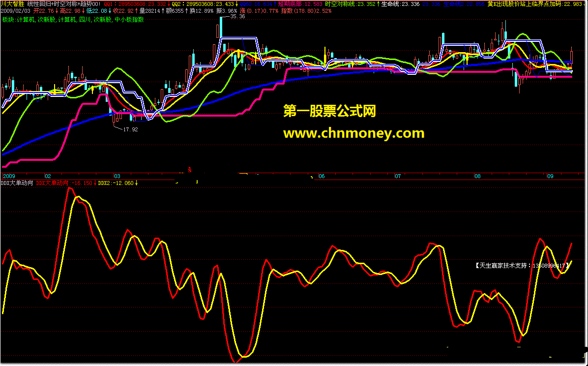
Task: Click the 09 month timeline marker
Action: point(551,176)
